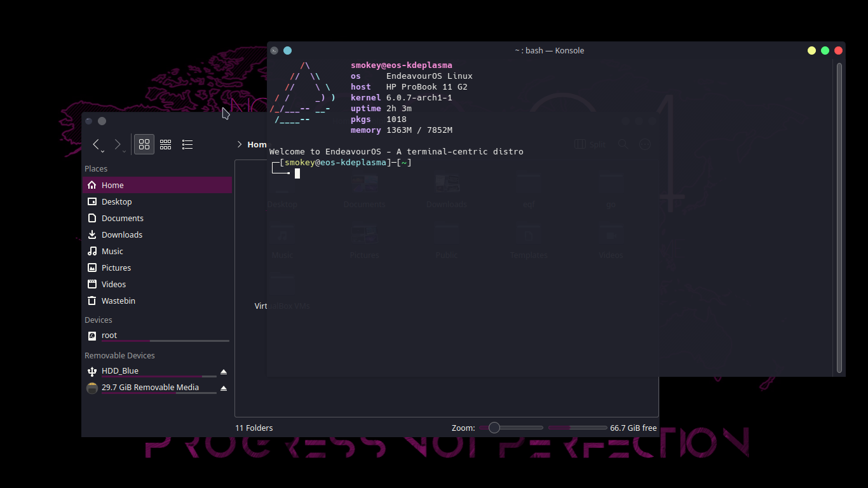Select the Pictures place entry

[x=116, y=268]
